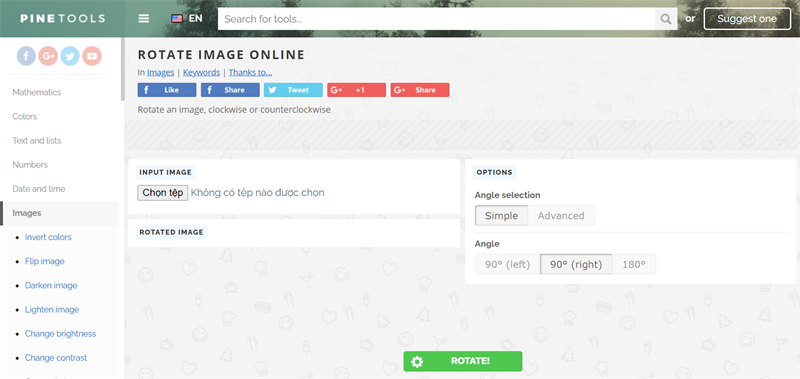The height and width of the screenshot is (379, 800).
Task: Switch angle selection to Advanced
Action: coord(561,215)
